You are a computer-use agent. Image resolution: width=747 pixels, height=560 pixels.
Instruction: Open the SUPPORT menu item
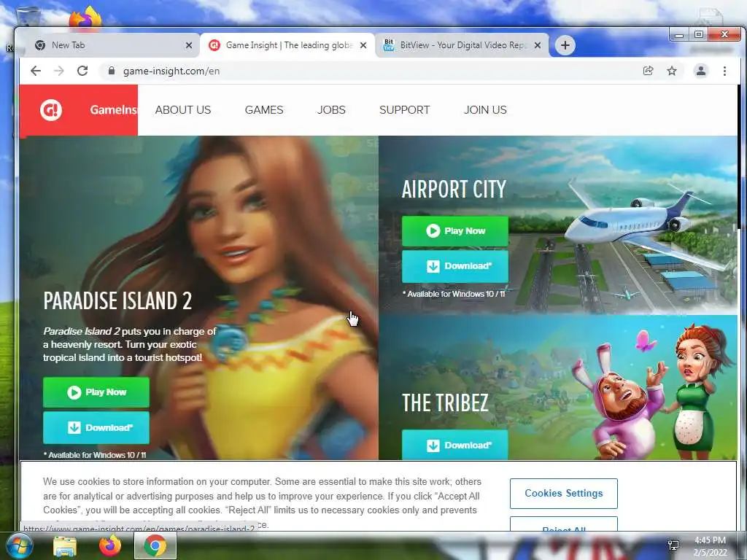(x=404, y=110)
